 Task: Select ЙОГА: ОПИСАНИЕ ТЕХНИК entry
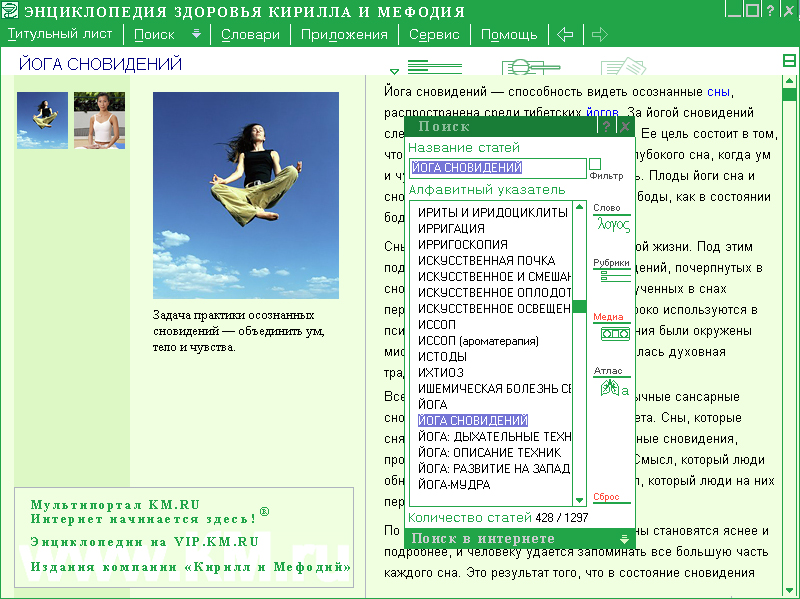(x=489, y=453)
